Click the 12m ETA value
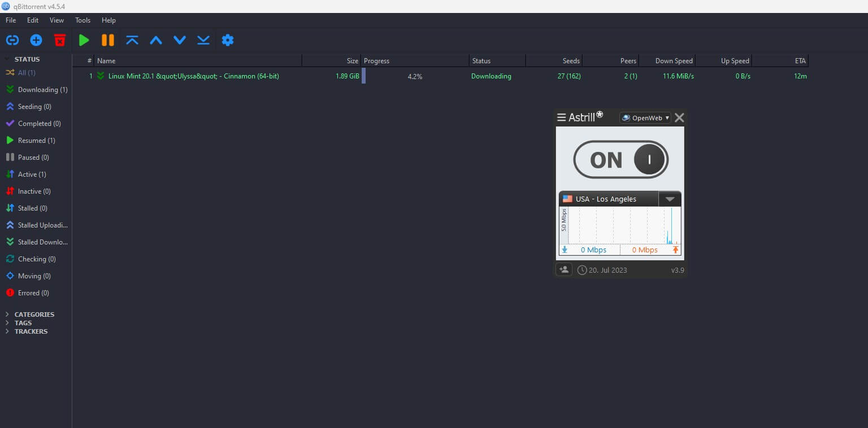The width and height of the screenshot is (868, 428). [x=800, y=76]
